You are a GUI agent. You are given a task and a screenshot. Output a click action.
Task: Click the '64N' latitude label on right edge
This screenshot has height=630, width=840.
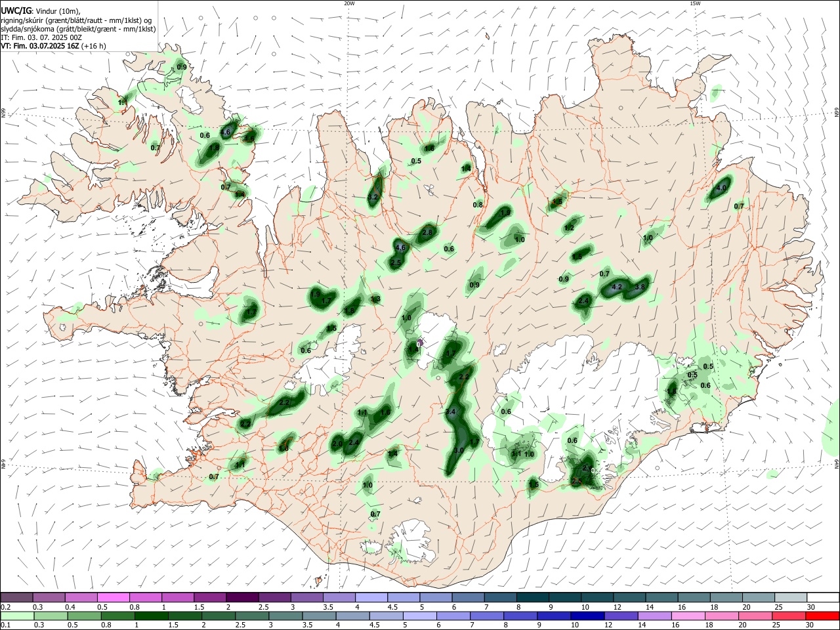[837, 463]
